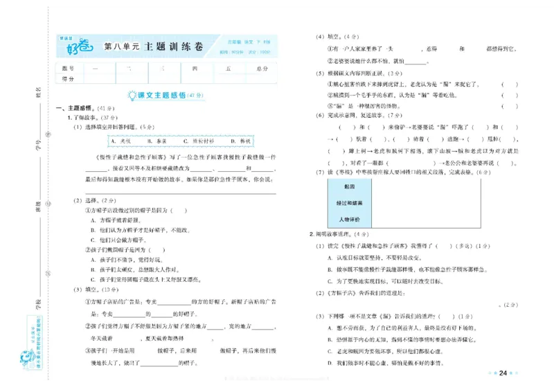Click question (2)《方帽子店》告诉我们的道理是
This screenshot has height=392, width=554.
360,293
